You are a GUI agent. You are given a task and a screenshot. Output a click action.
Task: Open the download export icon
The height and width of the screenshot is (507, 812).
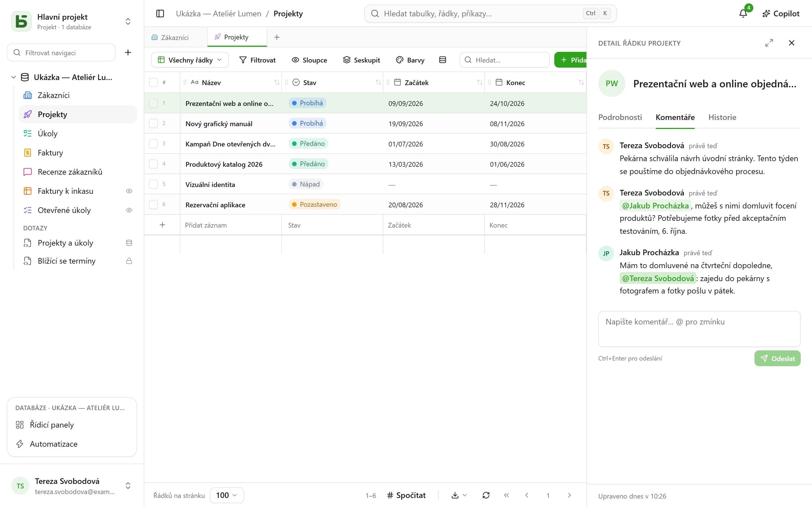[x=459, y=495]
